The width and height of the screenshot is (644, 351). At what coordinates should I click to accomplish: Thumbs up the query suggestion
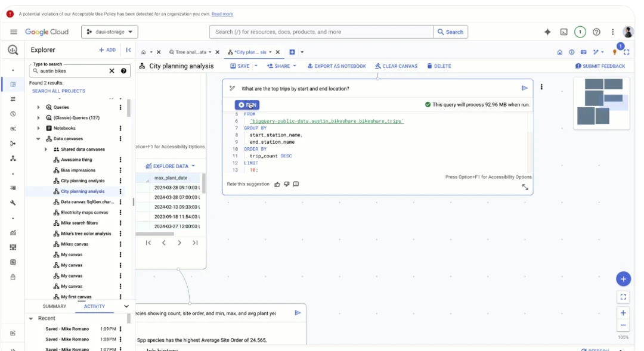[277, 184]
